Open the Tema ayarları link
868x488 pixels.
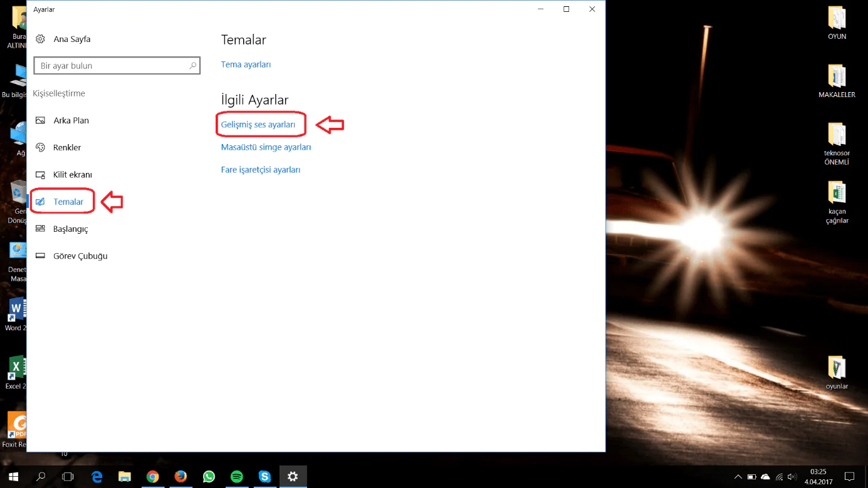coord(246,65)
